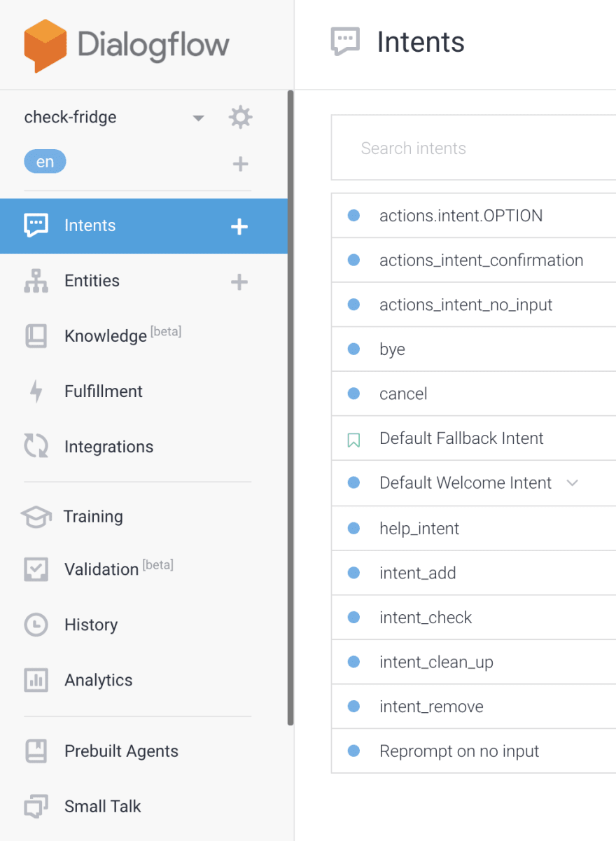Image resolution: width=616 pixels, height=841 pixels.
Task: Select the en language badge
Action: tap(45, 162)
